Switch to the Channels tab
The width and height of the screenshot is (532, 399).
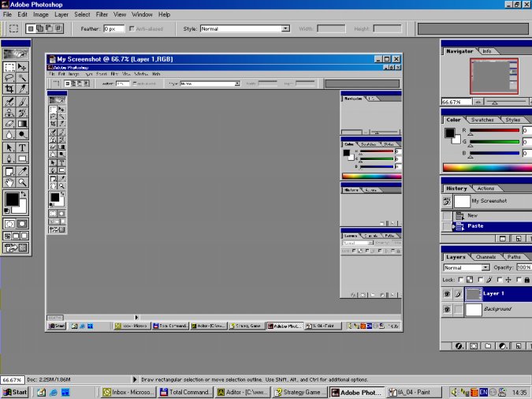coord(485,257)
